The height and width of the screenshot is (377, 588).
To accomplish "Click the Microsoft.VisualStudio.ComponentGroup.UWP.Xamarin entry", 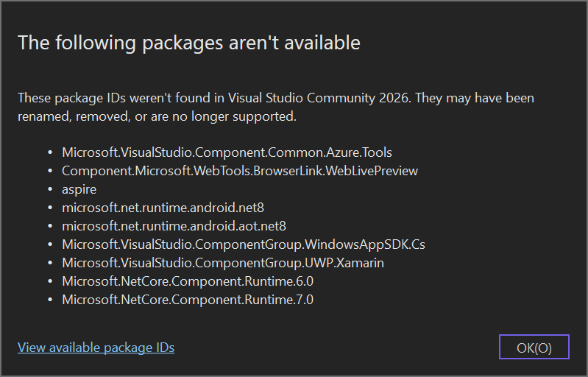I will [223, 263].
